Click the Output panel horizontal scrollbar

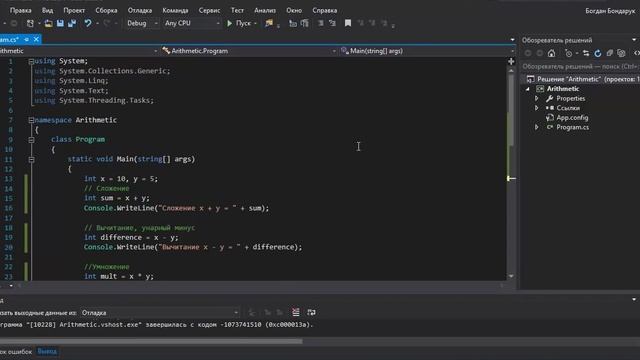[x=151, y=341]
